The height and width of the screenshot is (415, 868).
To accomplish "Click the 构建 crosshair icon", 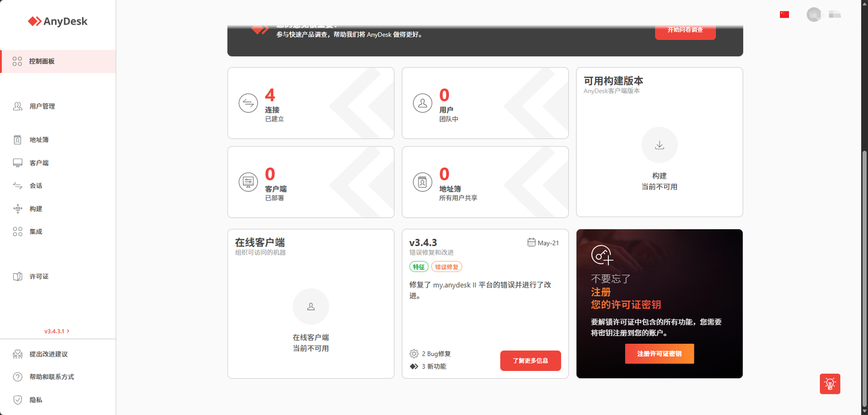I will [17, 209].
